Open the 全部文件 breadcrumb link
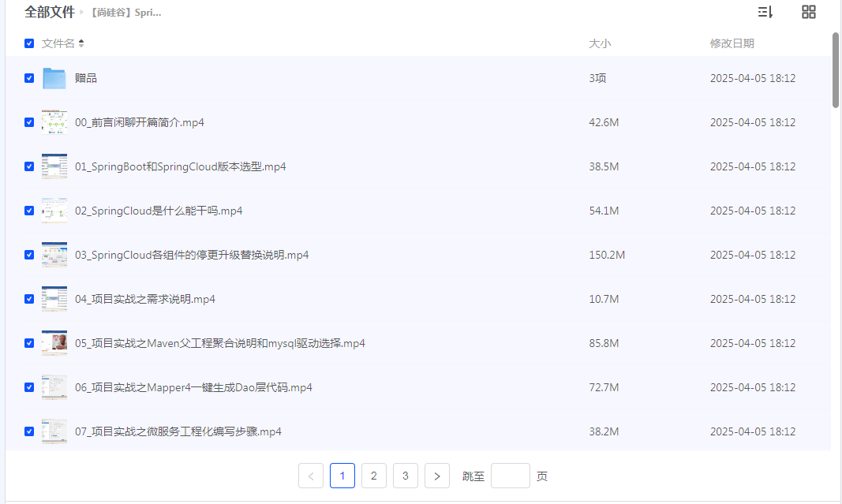 [51, 12]
